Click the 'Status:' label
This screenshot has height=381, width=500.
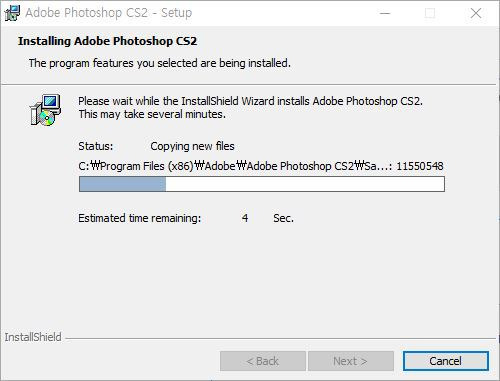click(96, 146)
